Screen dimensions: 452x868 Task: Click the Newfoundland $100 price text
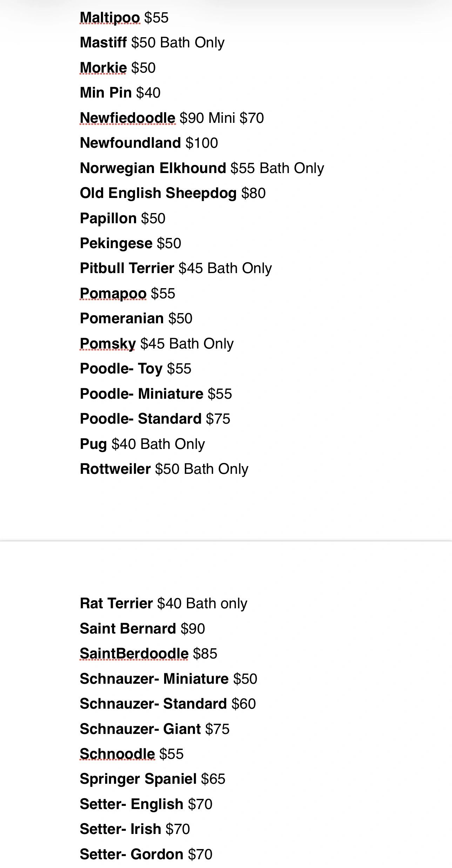202,143
